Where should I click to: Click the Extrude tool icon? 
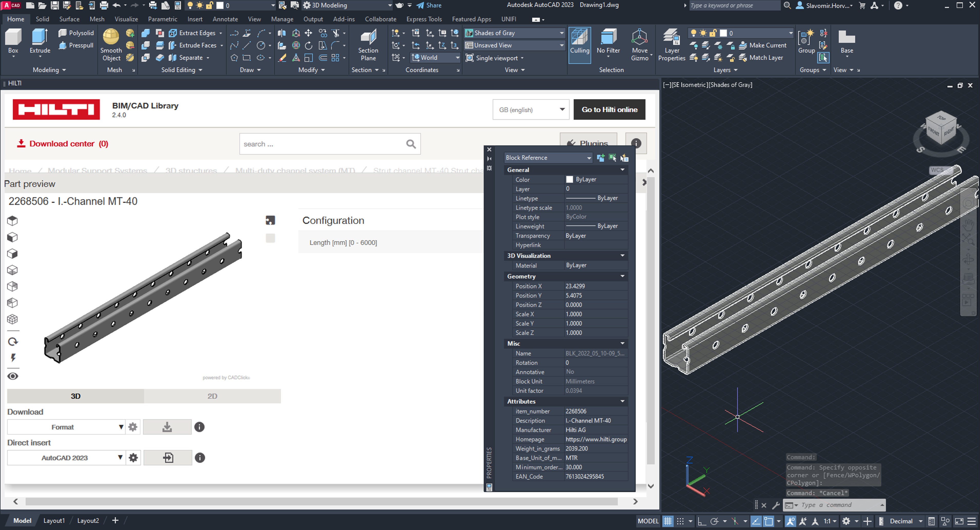point(39,37)
